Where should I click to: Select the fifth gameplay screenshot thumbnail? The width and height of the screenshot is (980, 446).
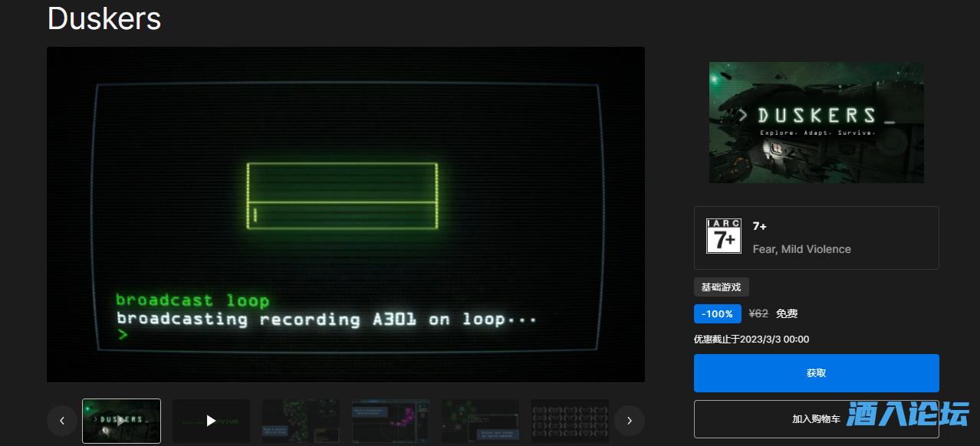point(480,421)
